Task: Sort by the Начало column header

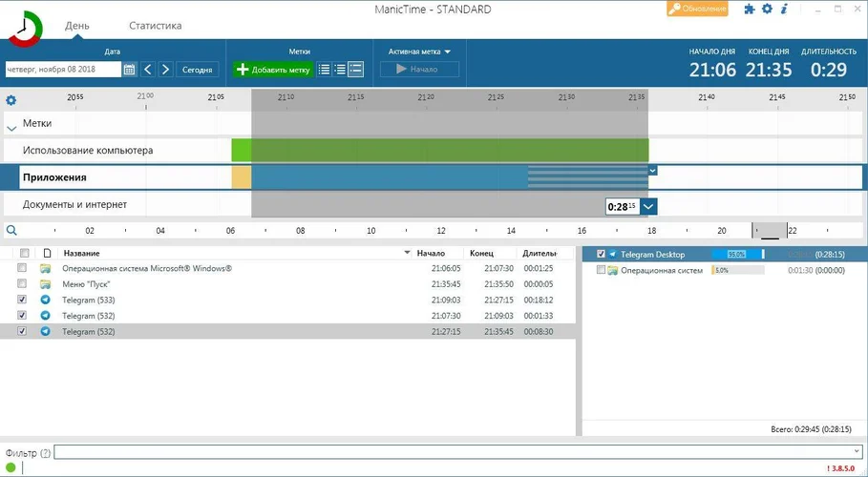Action: tap(431, 253)
